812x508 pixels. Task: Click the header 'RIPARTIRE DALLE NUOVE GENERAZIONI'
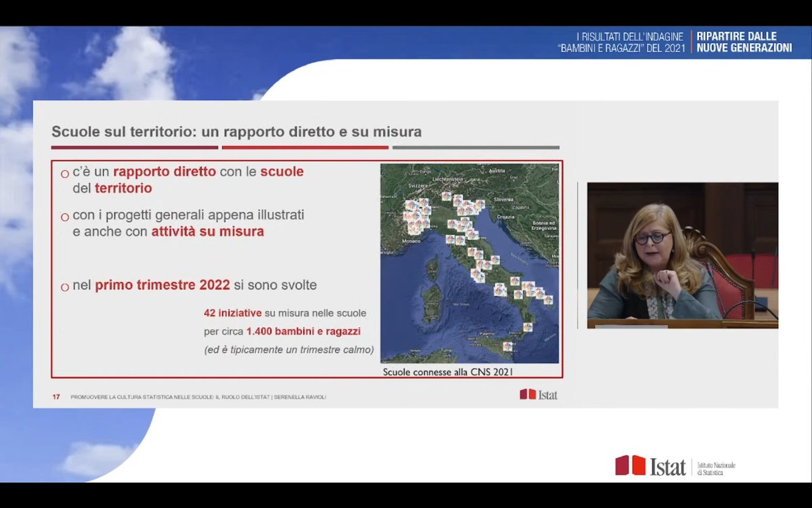pos(744,42)
